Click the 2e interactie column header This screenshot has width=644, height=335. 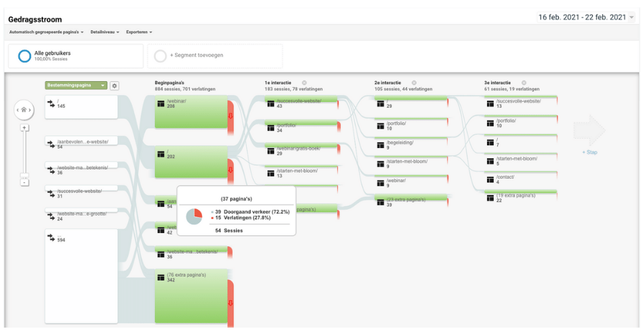(388, 83)
